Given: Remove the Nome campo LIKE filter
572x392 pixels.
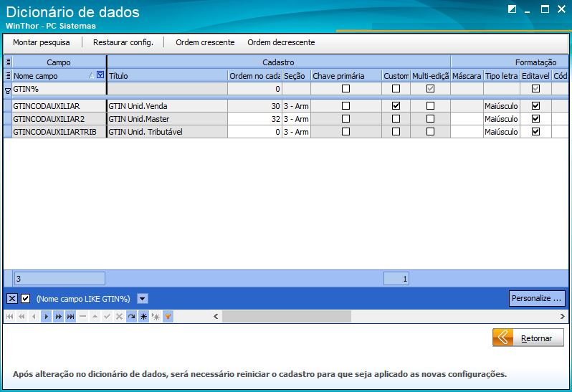Looking at the screenshot, I should coord(12,299).
